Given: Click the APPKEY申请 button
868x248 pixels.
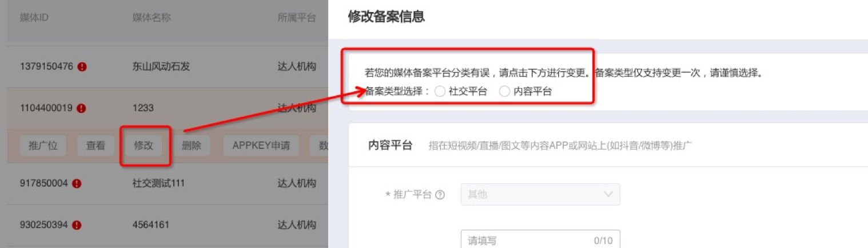Looking at the screenshot, I should tap(261, 145).
